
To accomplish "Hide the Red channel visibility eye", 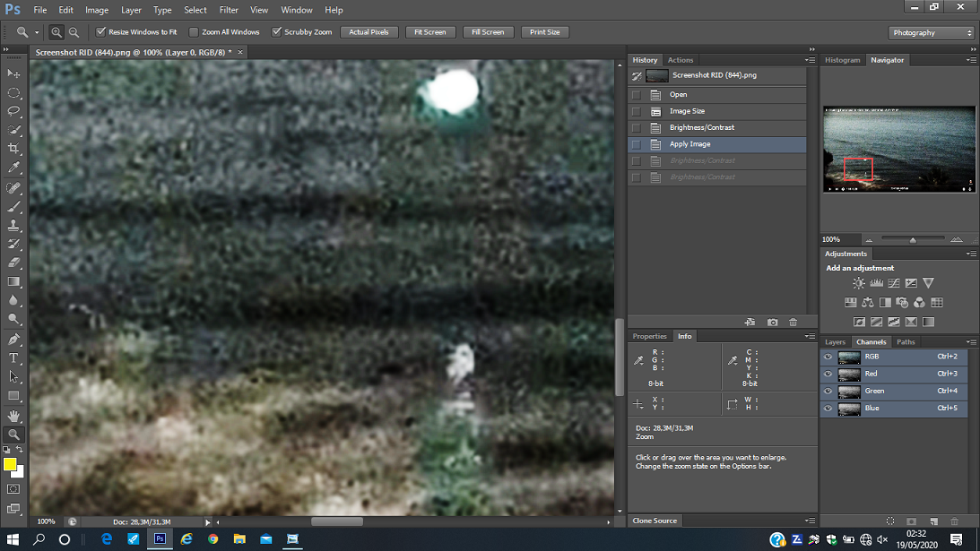I will tap(828, 374).
